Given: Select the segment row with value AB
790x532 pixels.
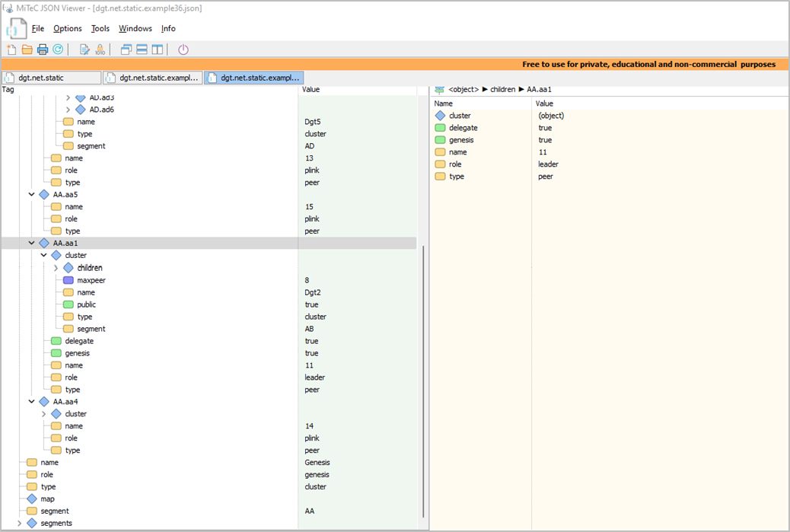Looking at the screenshot, I should click(x=209, y=329).
